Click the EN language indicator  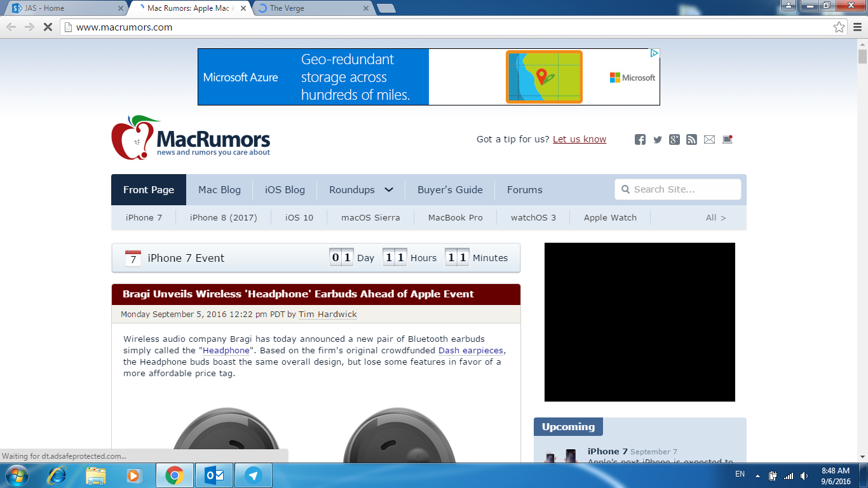(740, 474)
